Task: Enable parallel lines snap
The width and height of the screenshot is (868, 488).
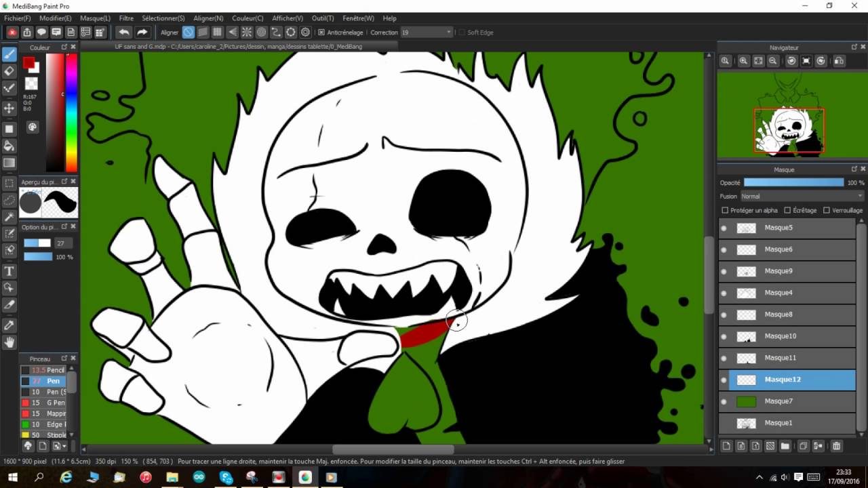Action: [x=203, y=32]
